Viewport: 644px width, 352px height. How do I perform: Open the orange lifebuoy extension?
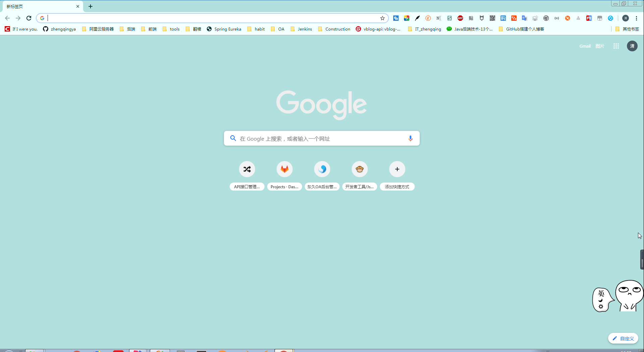pos(568,18)
